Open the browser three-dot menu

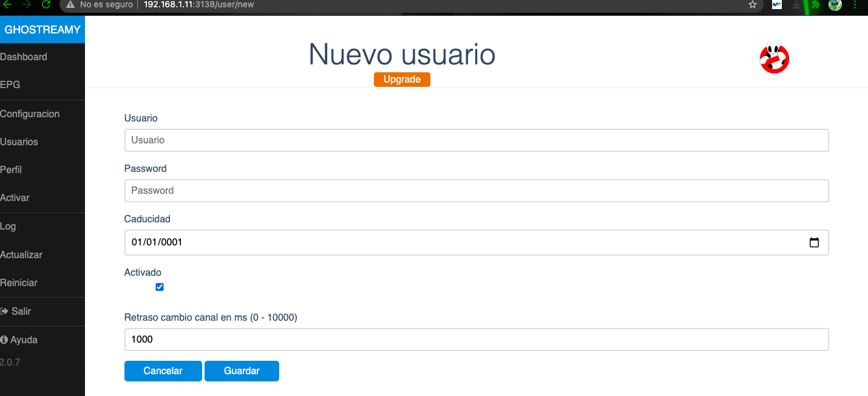pos(855,5)
